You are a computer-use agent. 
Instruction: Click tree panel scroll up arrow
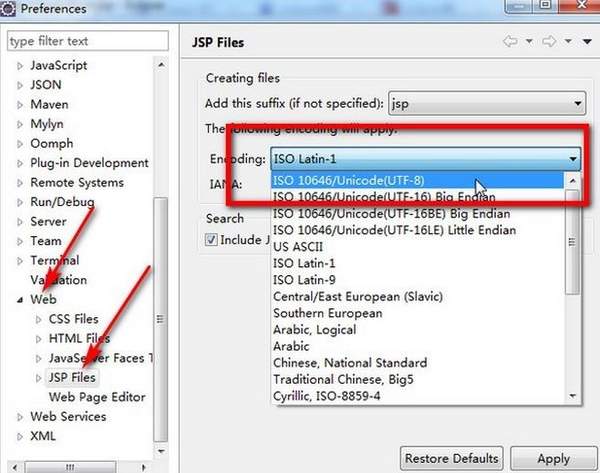161,65
